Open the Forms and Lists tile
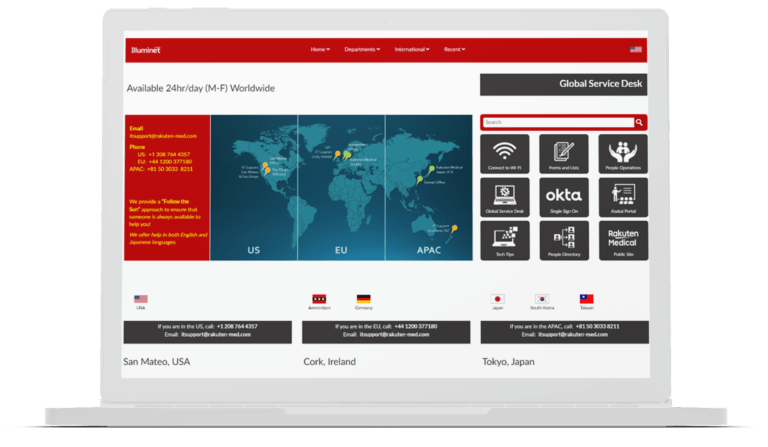The height and width of the screenshot is (447, 768). [x=564, y=154]
